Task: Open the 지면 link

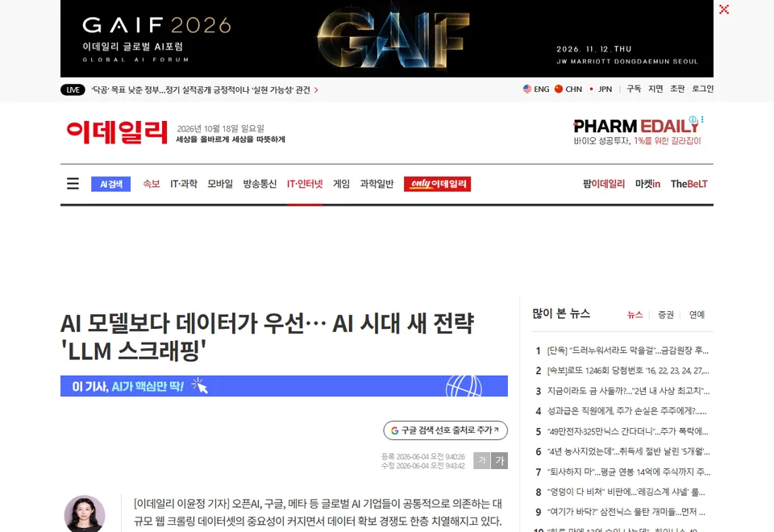Action: pyautogui.click(x=655, y=89)
